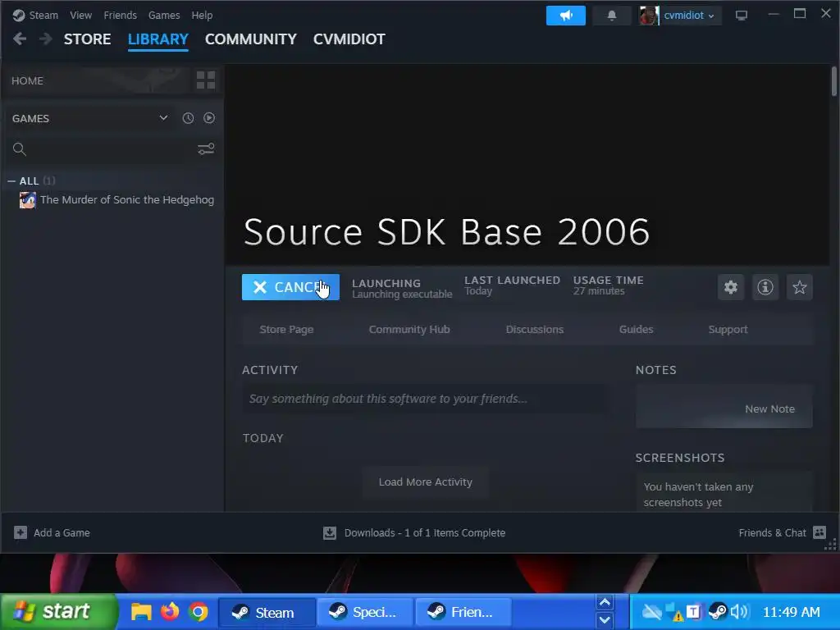Expand the GAMES category dropdown
Screen dimensions: 840x630
coord(163,118)
